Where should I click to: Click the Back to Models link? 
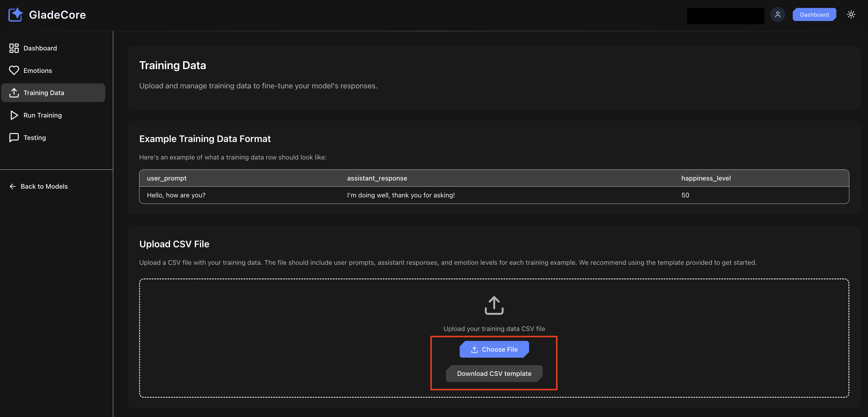(x=44, y=186)
